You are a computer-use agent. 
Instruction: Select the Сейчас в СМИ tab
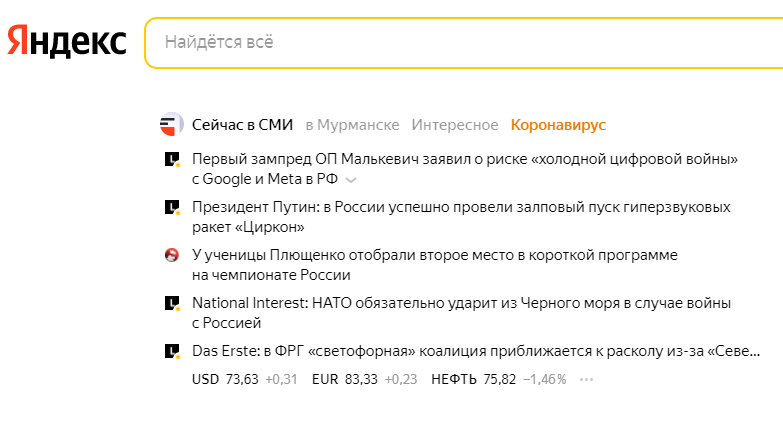pyautogui.click(x=242, y=125)
